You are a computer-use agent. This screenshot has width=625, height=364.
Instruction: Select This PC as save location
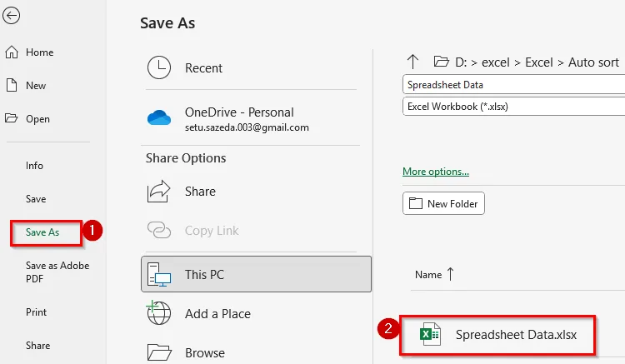point(256,274)
